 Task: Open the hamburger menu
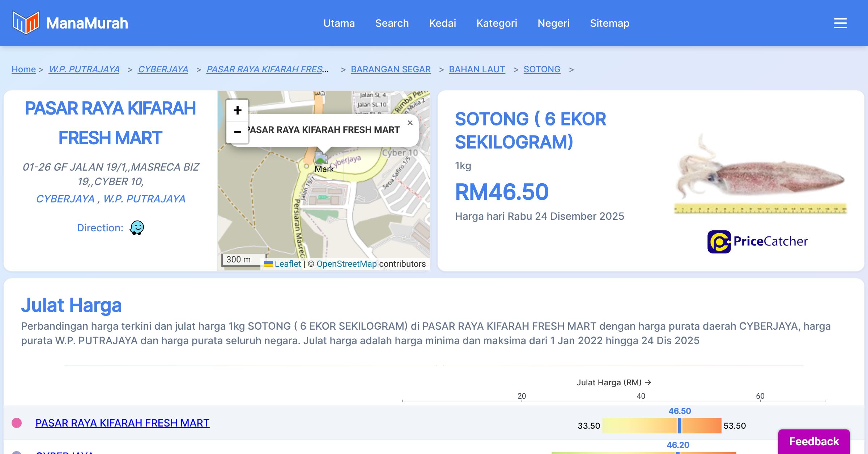click(x=840, y=23)
